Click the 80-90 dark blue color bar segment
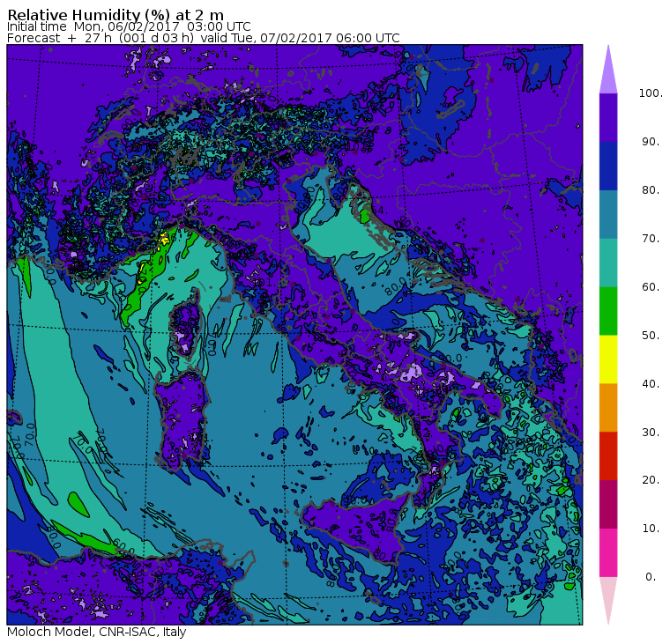The image size is (670, 644). tap(608, 166)
